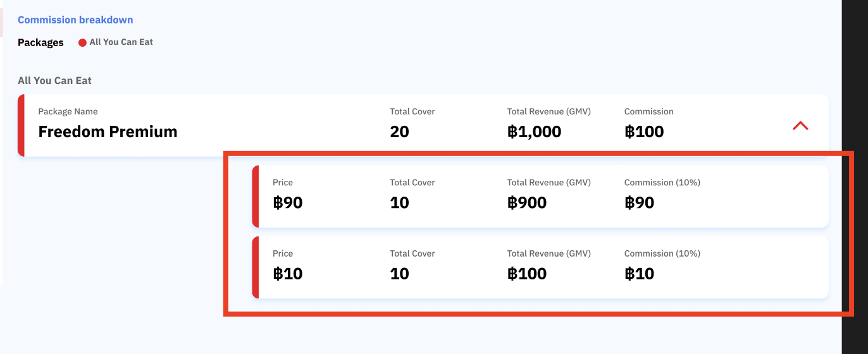Click Total Revenue (GMV) label in header card
Viewport: 868px width, 354px height.
549,112
